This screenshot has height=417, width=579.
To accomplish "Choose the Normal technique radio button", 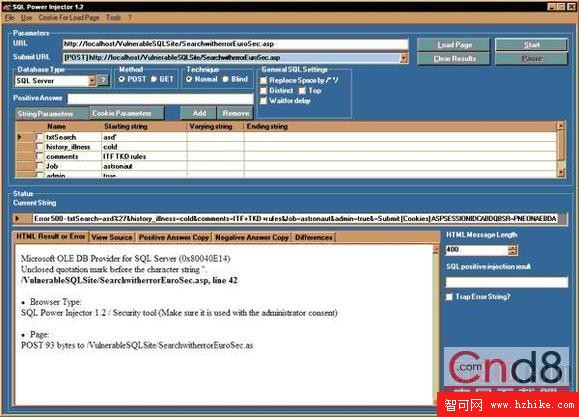I will tap(189, 79).
